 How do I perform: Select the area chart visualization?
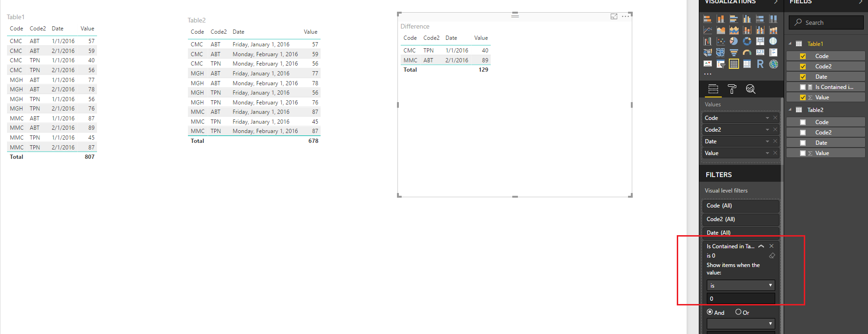[721, 30]
